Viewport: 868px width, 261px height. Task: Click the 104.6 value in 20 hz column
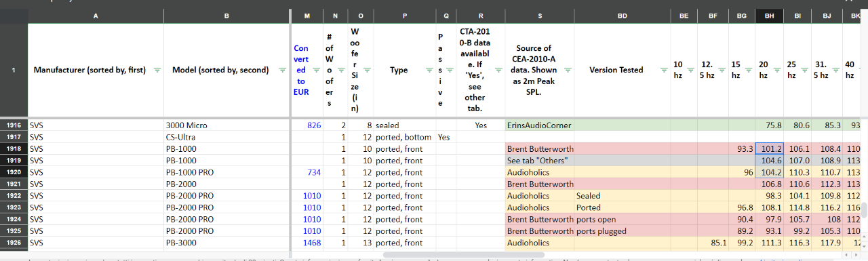coord(770,161)
